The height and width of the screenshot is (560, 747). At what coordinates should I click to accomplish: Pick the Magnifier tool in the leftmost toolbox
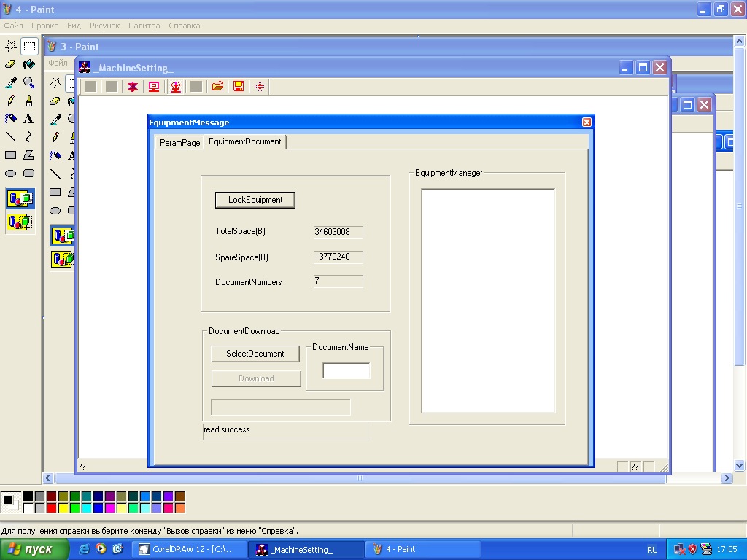coord(28,82)
